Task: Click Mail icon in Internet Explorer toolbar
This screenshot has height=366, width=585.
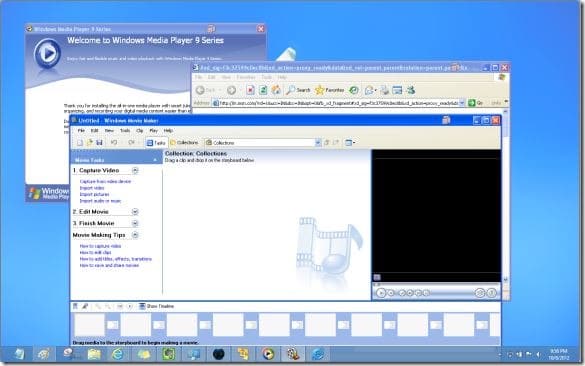Action: 370,90
